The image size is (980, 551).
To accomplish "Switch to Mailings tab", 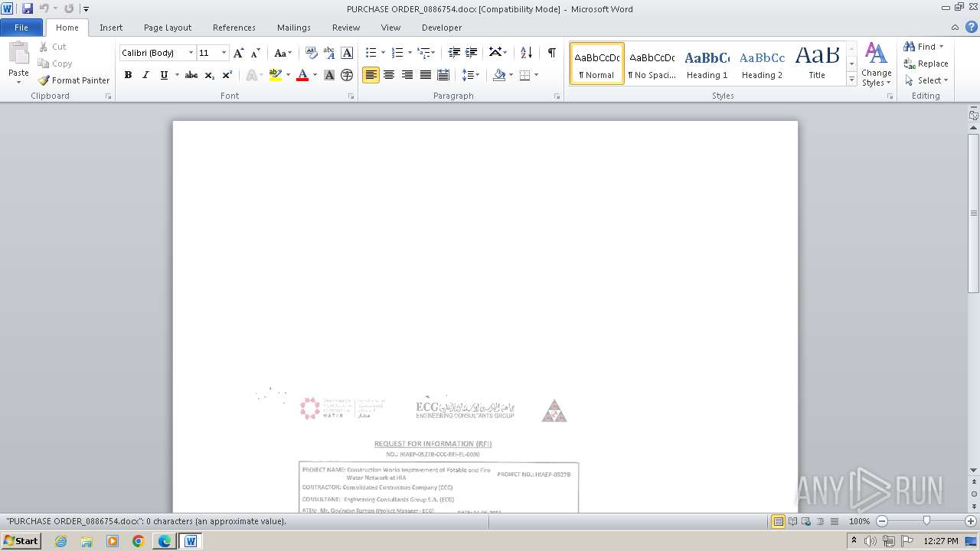I will coord(294,28).
